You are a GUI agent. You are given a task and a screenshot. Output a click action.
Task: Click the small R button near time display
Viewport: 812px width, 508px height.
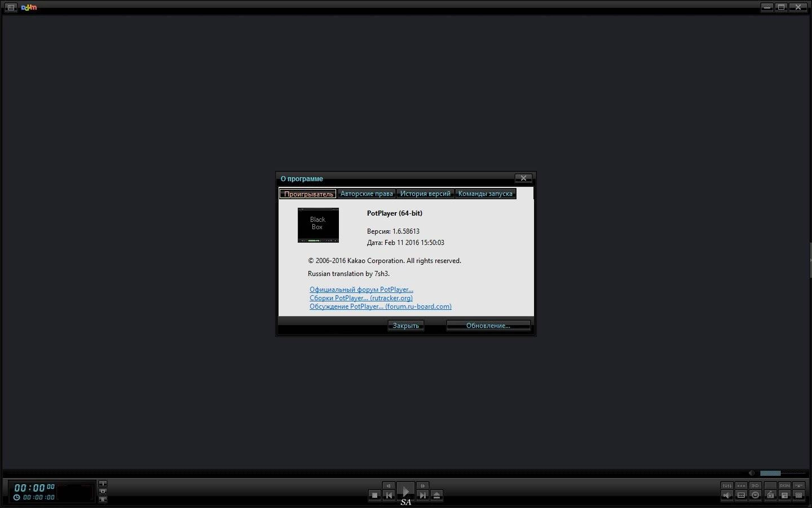[103, 499]
